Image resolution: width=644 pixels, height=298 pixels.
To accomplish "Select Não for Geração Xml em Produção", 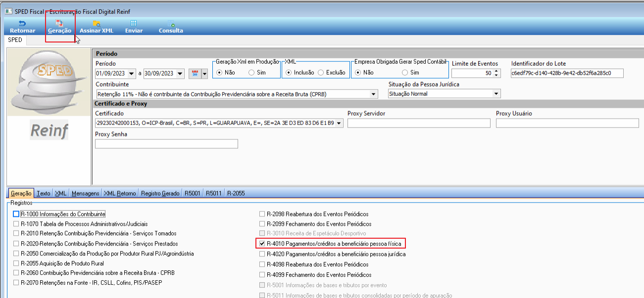I will pyautogui.click(x=220, y=72).
